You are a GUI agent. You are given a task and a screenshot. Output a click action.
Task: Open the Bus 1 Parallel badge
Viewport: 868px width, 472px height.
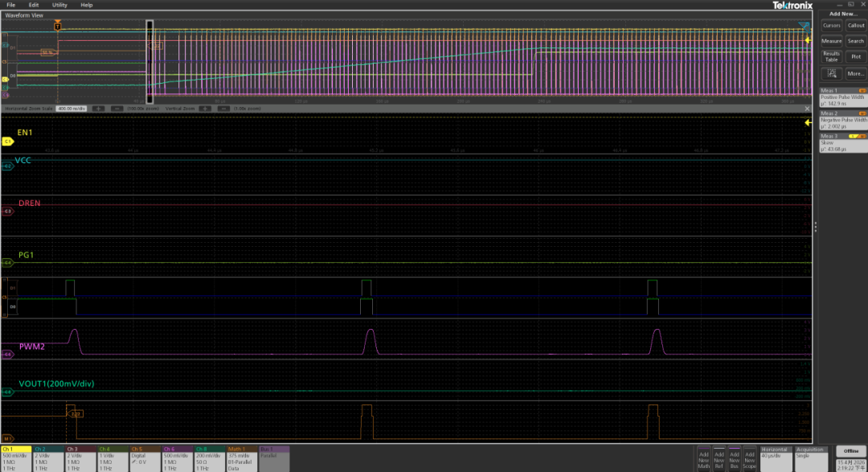click(273, 458)
